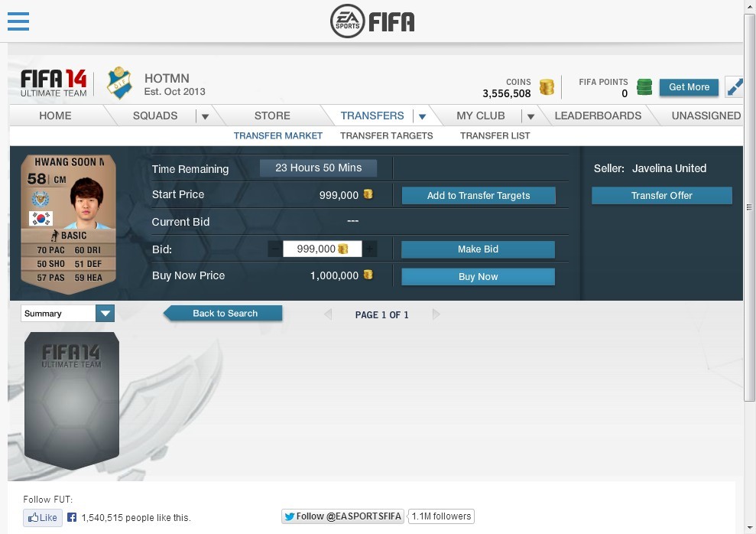756x534 pixels.
Task: Click the EA Sports FIFA logo
Action: point(372,21)
